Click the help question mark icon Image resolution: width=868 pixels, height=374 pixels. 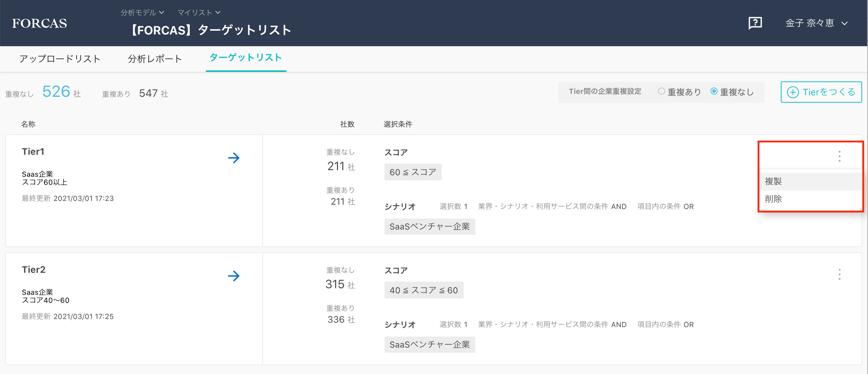[x=755, y=23]
